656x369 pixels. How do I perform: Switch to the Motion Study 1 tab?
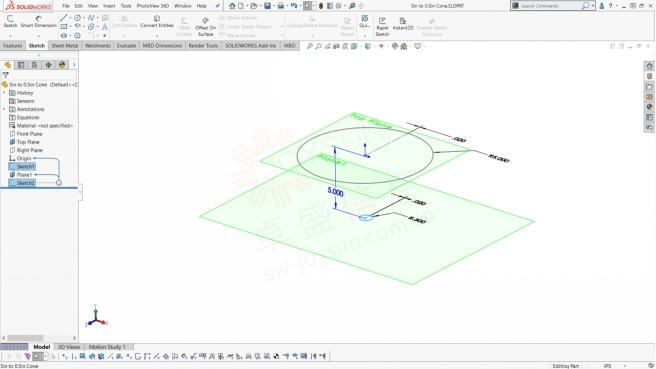[107, 347]
